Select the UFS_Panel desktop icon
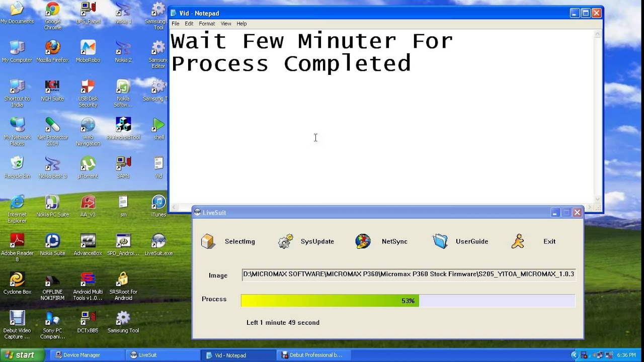The height and width of the screenshot is (362, 644). [x=88, y=13]
